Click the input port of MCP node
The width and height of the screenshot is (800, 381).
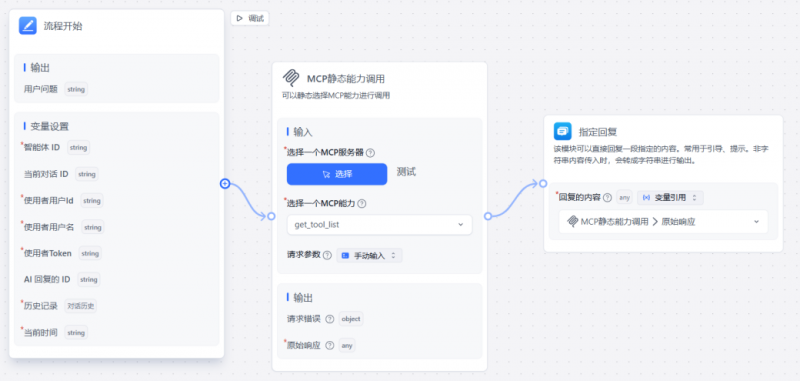[x=271, y=216]
